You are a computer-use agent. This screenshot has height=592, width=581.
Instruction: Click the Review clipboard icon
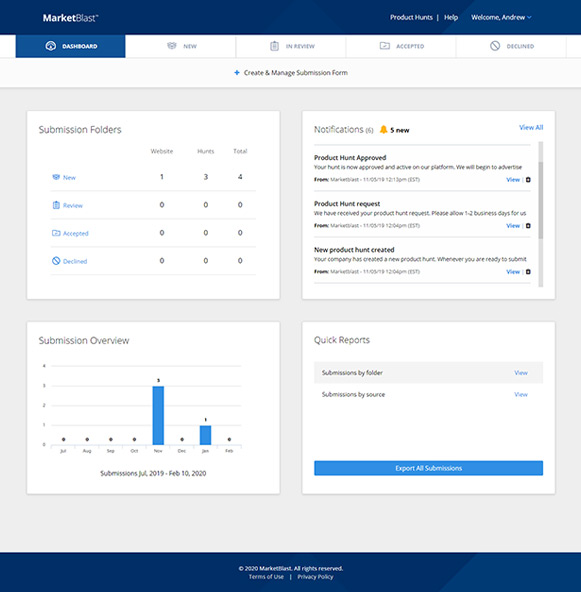(56, 205)
